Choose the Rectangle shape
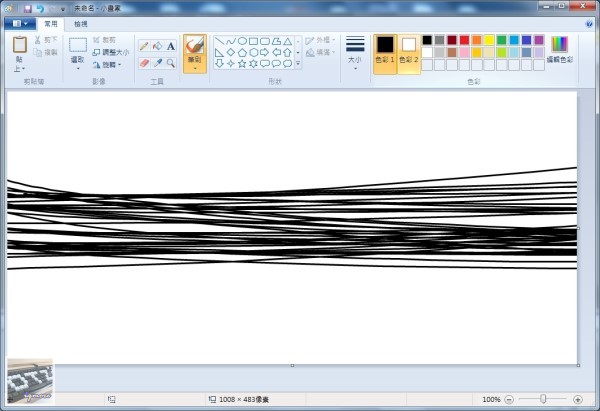 coord(253,41)
